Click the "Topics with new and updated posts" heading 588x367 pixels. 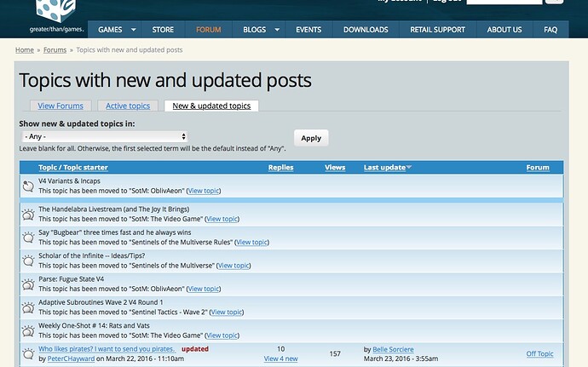point(165,80)
